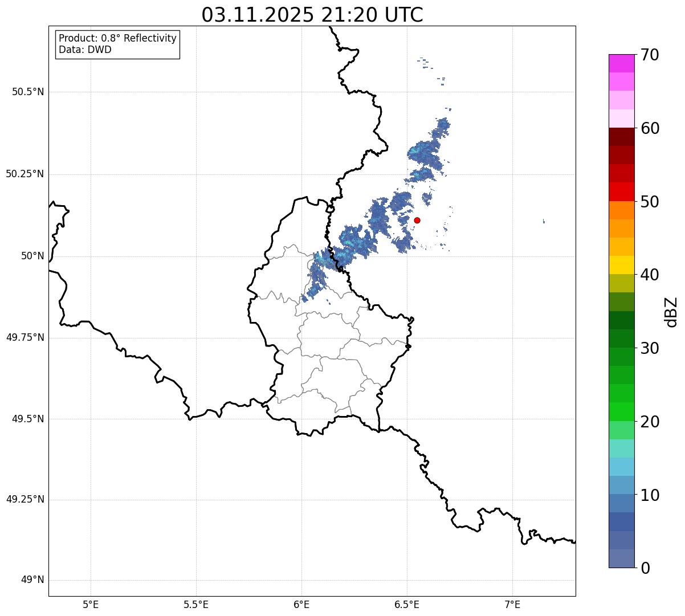Pick the magenta swatch at top of colorbar

[622, 63]
